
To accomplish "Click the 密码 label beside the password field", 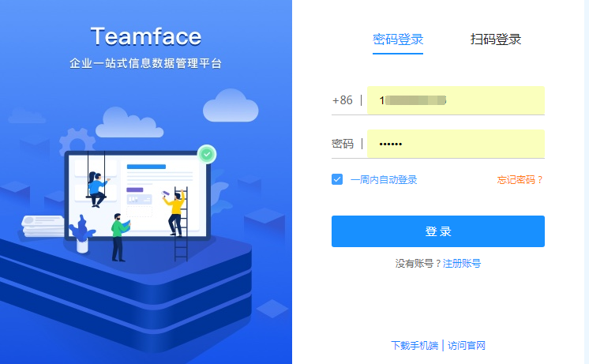I will (x=343, y=144).
